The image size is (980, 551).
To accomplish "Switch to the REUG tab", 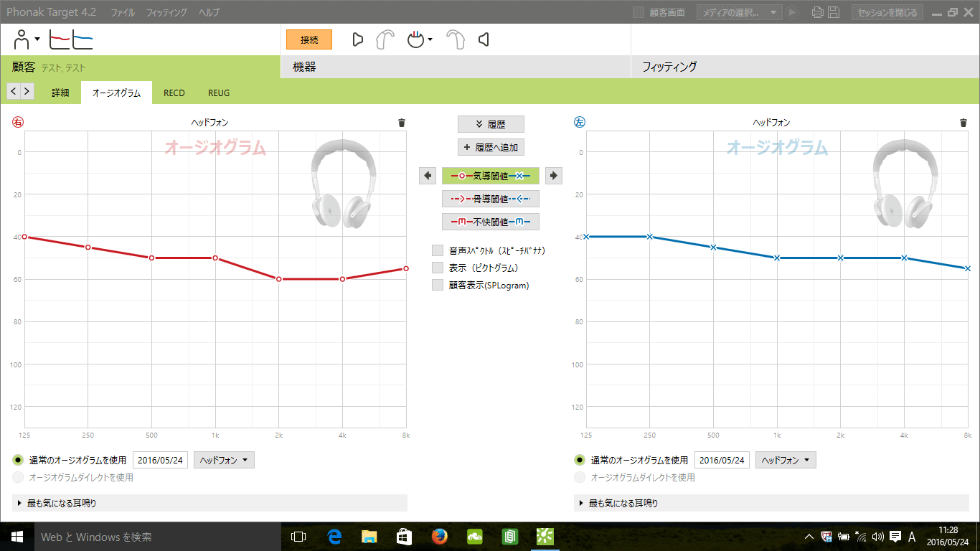I will click(219, 93).
